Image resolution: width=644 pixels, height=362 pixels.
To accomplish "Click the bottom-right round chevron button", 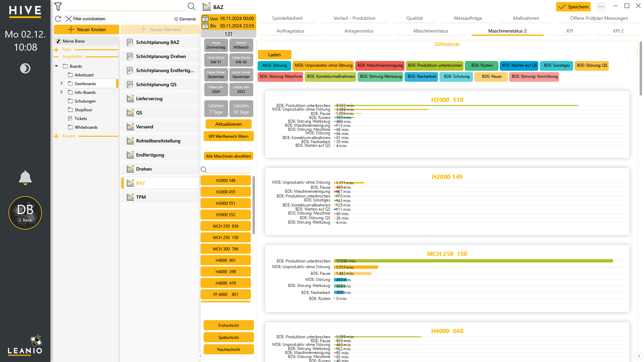I will coord(639,356).
